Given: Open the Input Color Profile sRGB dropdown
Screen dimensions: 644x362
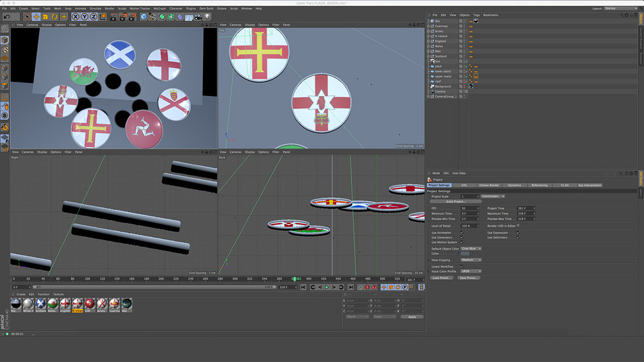Looking at the screenshot, I should [x=471, y=271].
